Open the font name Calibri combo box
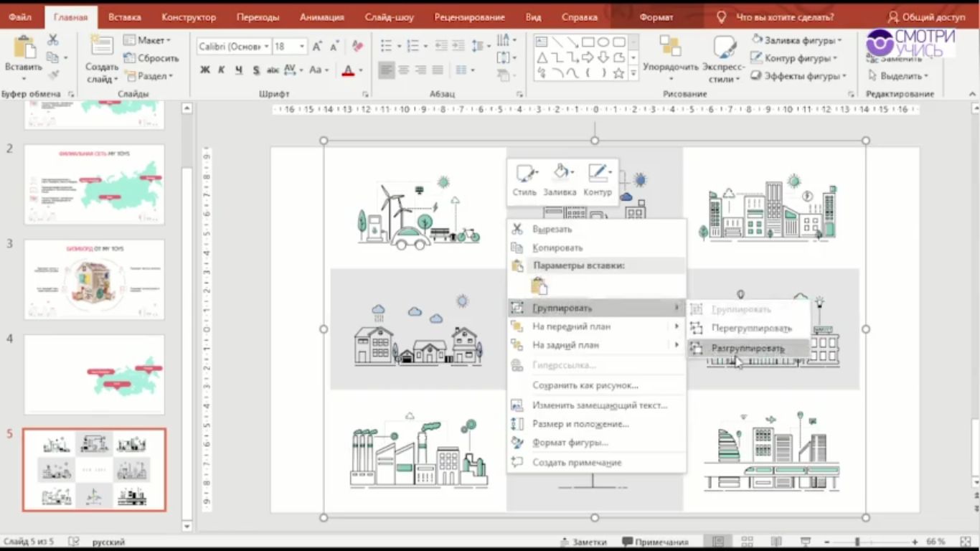Screen dimensions: 980x551 234,47
